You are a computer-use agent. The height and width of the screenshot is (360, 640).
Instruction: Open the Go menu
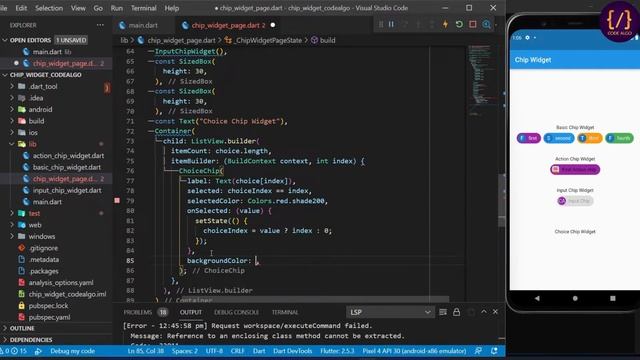98,8
